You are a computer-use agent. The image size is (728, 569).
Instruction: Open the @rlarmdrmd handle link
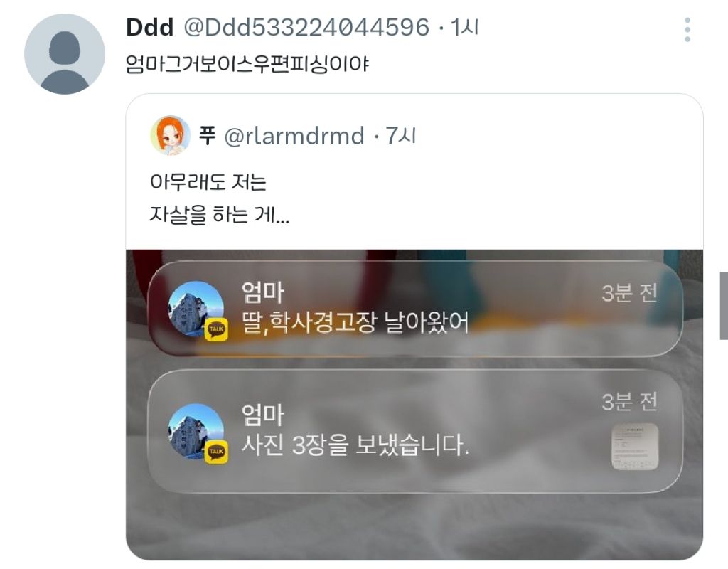[x=294, y=136]
